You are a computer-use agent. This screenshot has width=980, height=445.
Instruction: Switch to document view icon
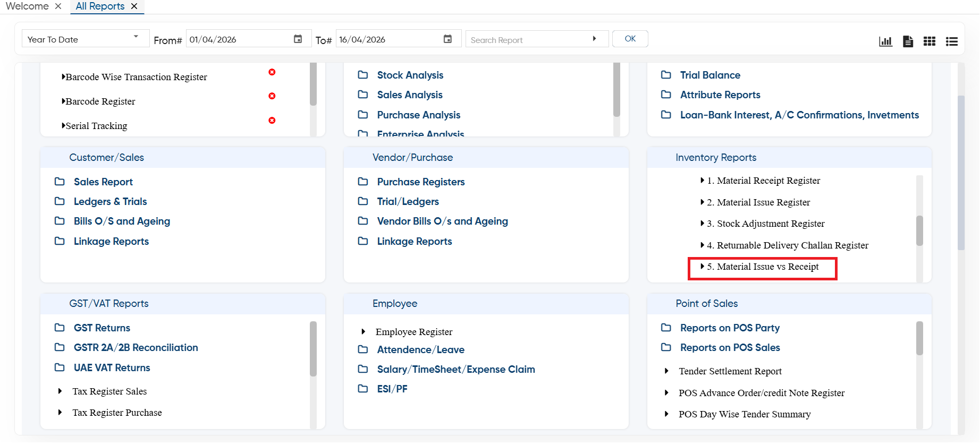point(908,41)
